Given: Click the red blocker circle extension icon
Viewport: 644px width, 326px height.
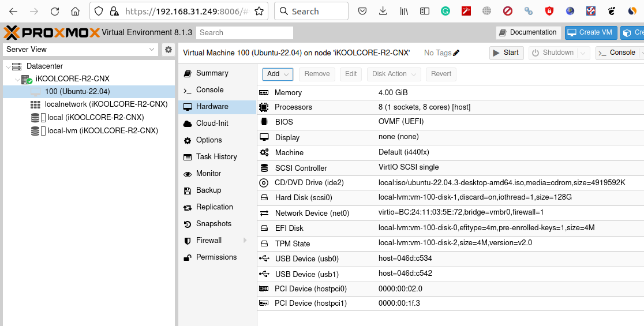Looking at the screenshot, I should pyautogui.click(x=508, y=12).
